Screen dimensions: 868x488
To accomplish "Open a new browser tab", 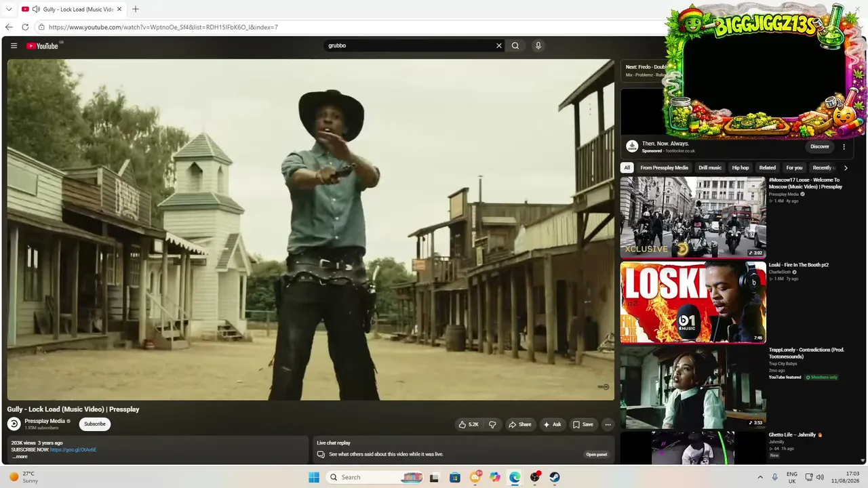I will click(136, 9).
